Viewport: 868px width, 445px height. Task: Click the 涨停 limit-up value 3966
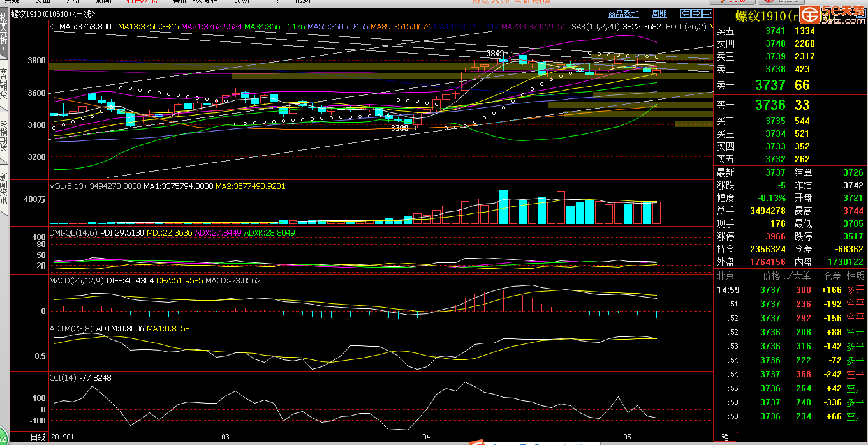pos(776,236)
